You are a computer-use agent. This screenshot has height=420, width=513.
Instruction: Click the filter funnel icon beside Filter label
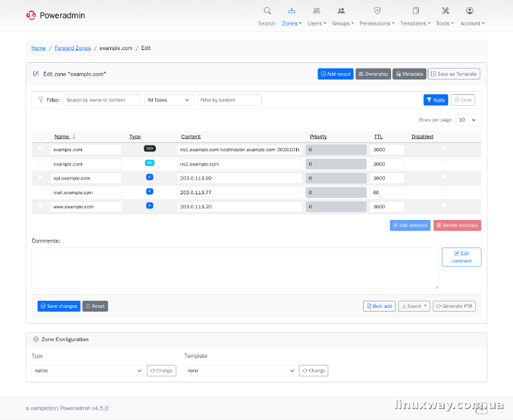point(40,100)
